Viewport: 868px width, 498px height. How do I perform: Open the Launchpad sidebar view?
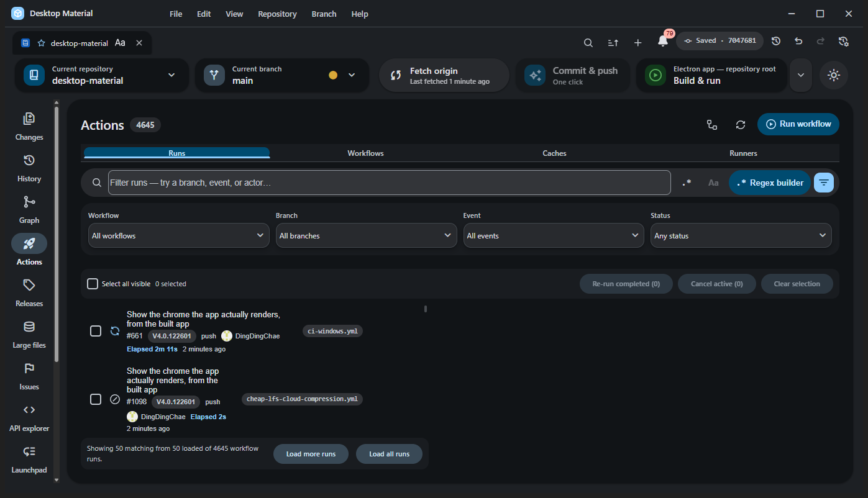coord(29,459)
